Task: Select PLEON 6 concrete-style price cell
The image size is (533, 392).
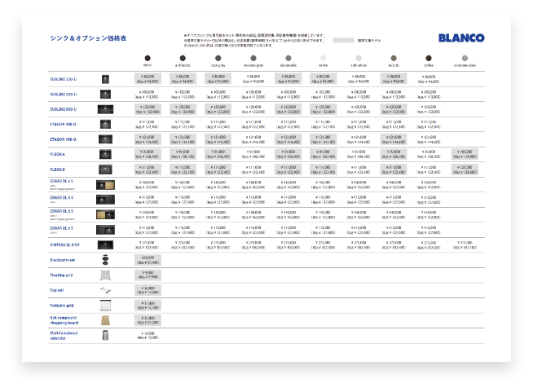Action: pos(465,154)
